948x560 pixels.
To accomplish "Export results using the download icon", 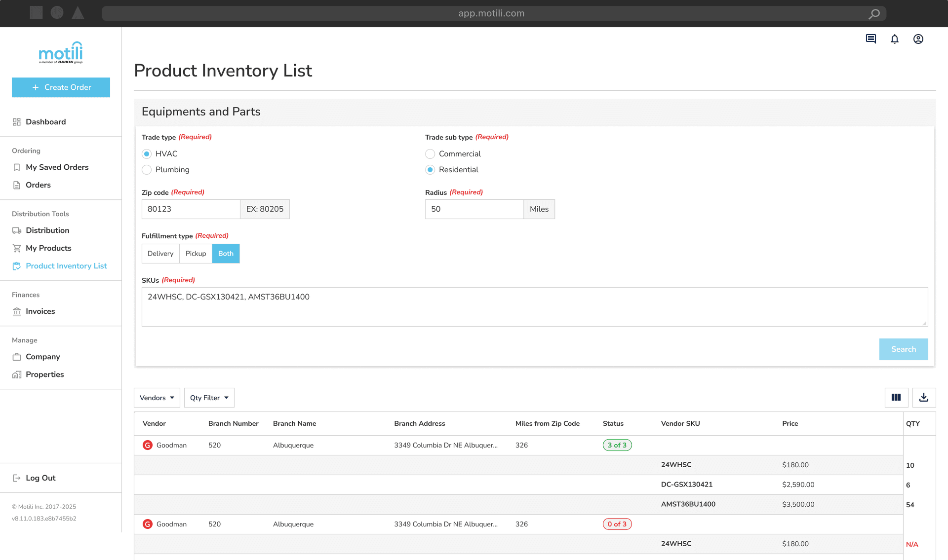I will click(924, 397).
